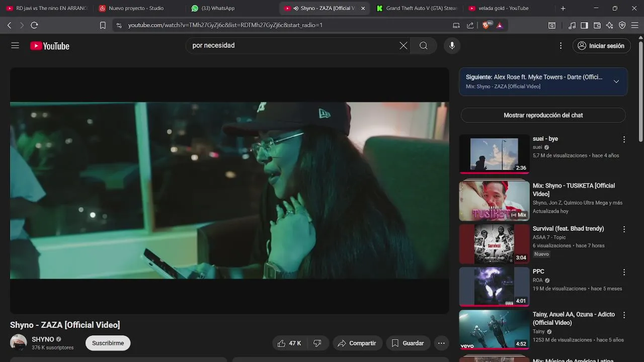Switch to RD.javi vs The nino tab
This screenshot has width=644, height=362.
click(x=47, y=9)
